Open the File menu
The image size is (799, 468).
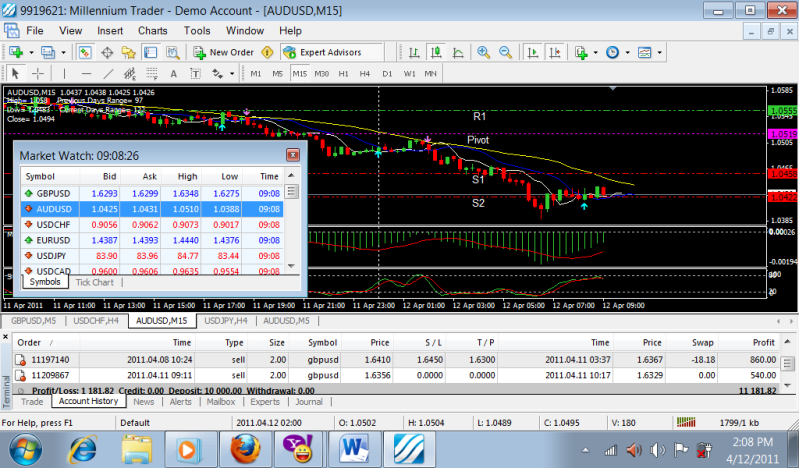click(35, 31)
